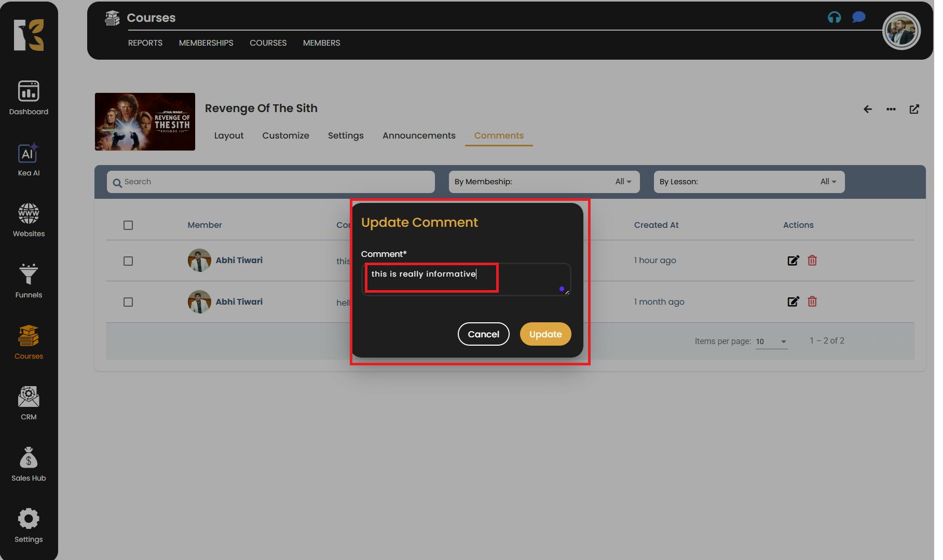Click the headset support icon
The height and width of the screenshot is (560, 943).
point(834,18)
